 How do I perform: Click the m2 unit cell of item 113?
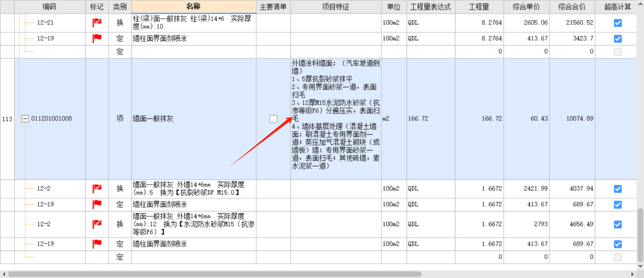(x=394, y=119)
